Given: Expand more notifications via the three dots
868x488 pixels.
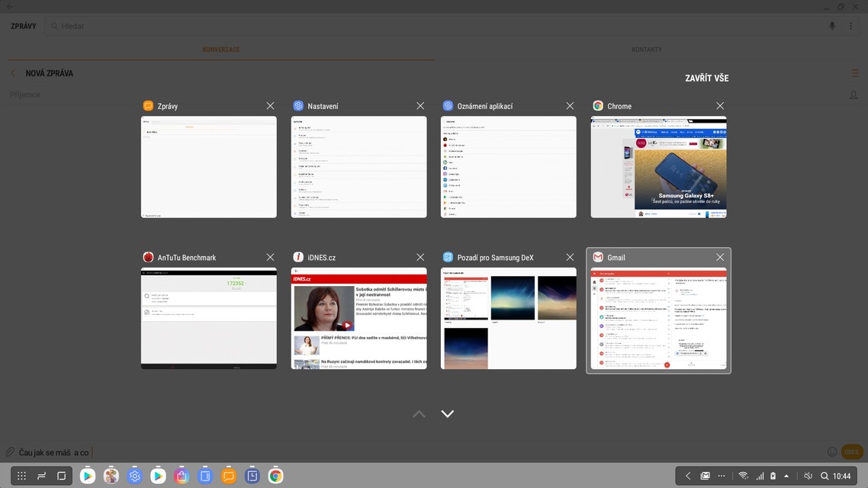Looking at the screenshot, I should pyautogui.click(x=722, y=476).
